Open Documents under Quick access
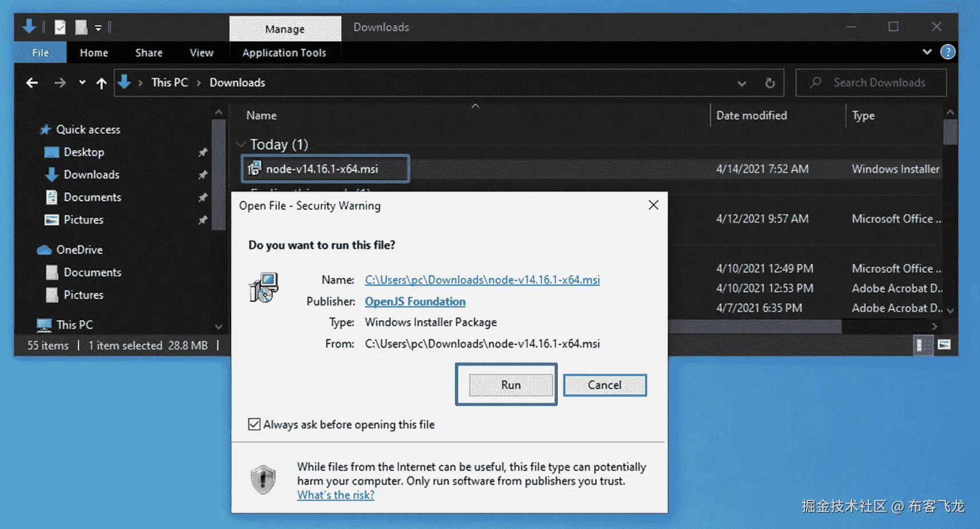The height and width of the screenshot is (529, 980). pyautogui.click(x=92, y=197)
